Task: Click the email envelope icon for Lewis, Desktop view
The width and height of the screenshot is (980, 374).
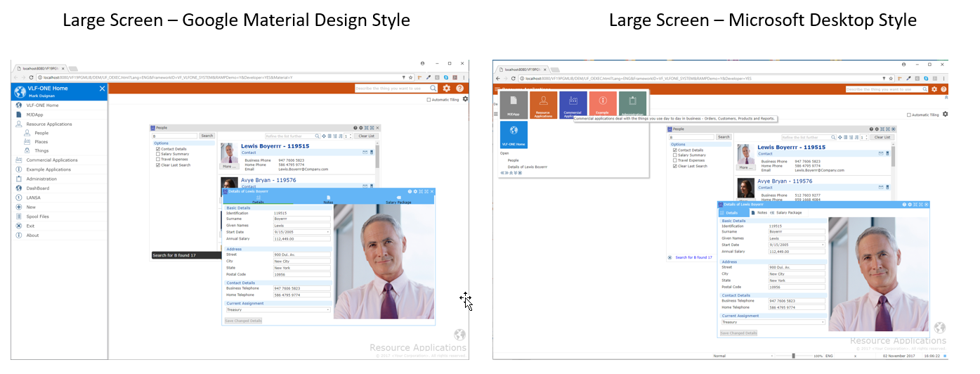Action: 881,153
